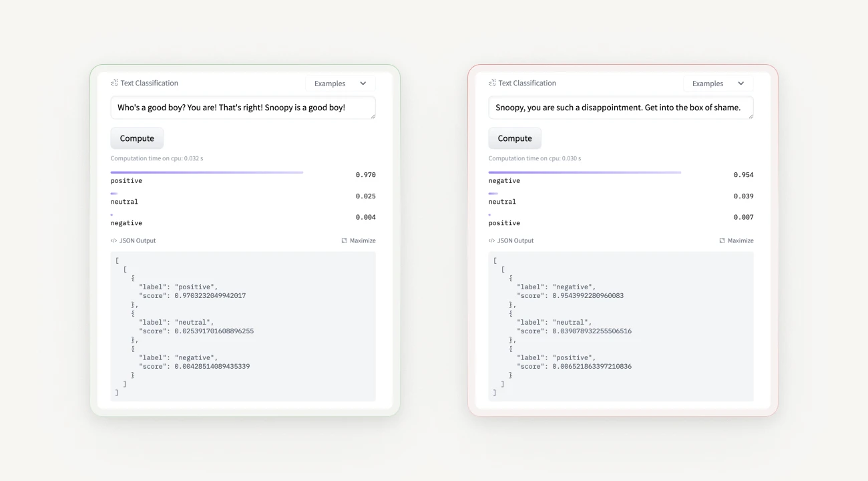Image resolution: width=868 pixels, height=481 pixels.
Task: Click 'JSON Output' label in left panel
Action: [x=138, y=240]
